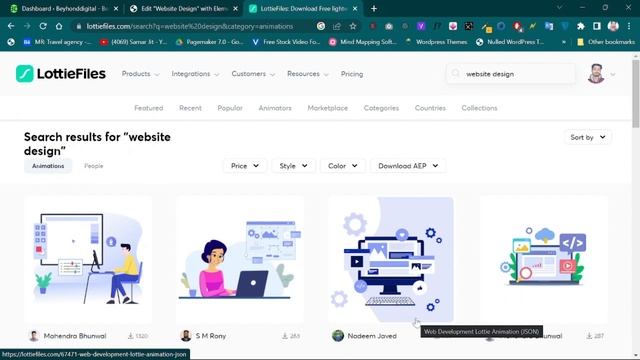640x360 pixels.
Task: Show more bookmarks via chevron
Action: tap(564, 42)
